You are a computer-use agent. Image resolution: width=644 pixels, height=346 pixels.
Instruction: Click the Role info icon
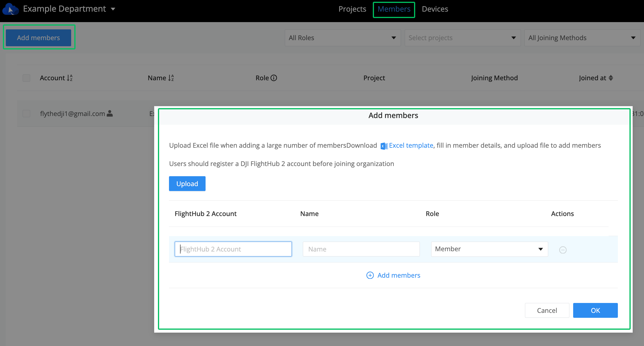click(x=274, y=78)
